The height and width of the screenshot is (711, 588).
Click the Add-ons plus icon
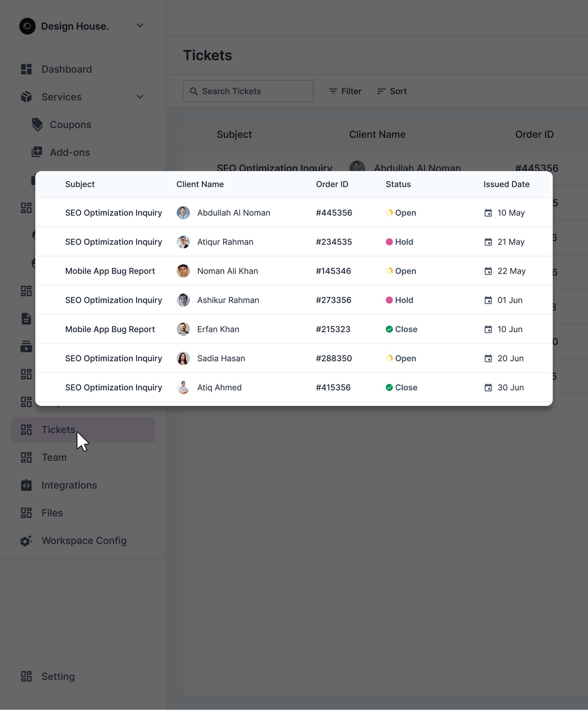[37, 152]
